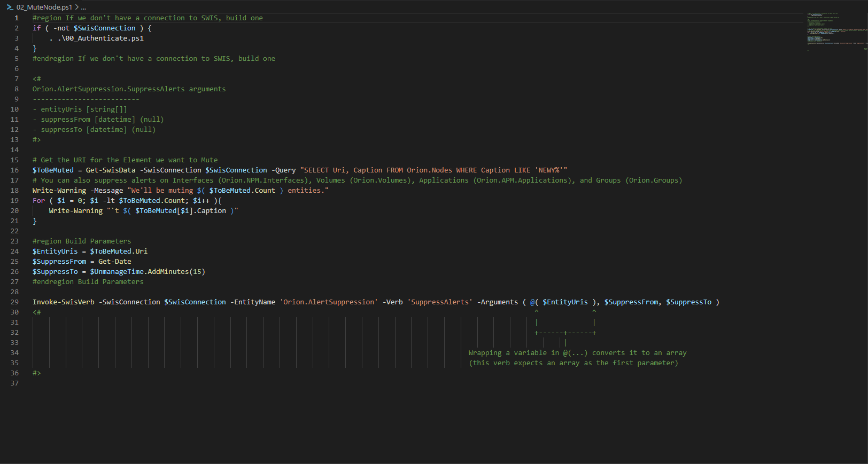Click the 'Get-Date' cmdlet on line 25
The width and height of the screenshot is (868, 464).
click(115, 262)
